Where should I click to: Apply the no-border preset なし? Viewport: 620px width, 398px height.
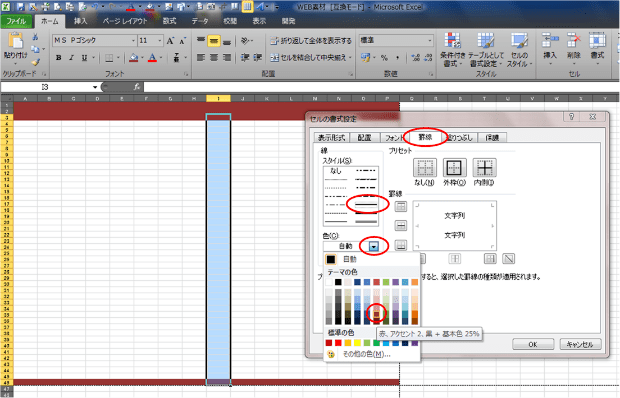coord(425,168)
